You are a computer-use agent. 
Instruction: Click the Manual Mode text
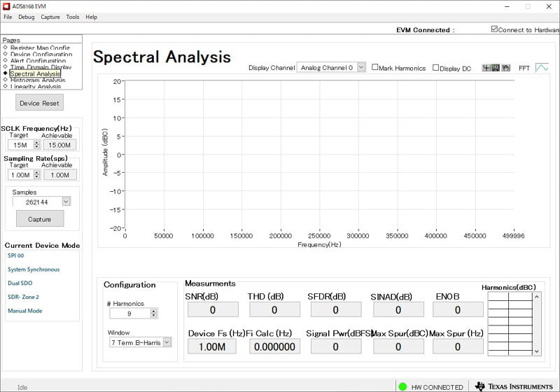click(x=25, y=311)
